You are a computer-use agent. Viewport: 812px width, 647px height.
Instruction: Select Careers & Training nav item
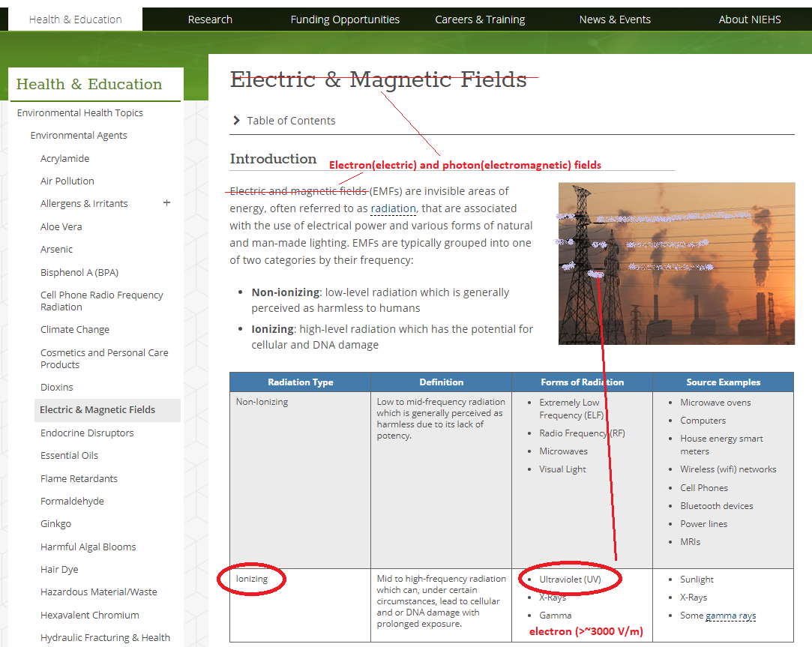pyautogui.click(x=480, y=19)
